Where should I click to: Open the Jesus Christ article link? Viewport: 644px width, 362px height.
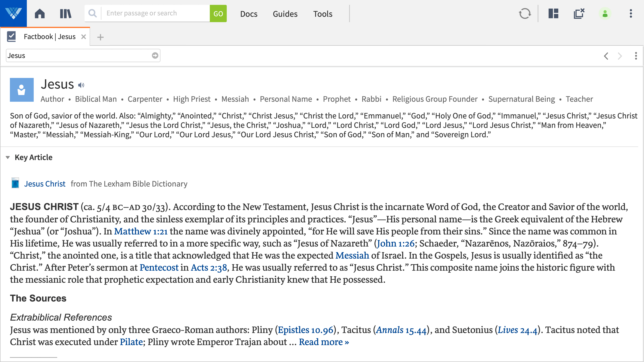click(45, 184)
